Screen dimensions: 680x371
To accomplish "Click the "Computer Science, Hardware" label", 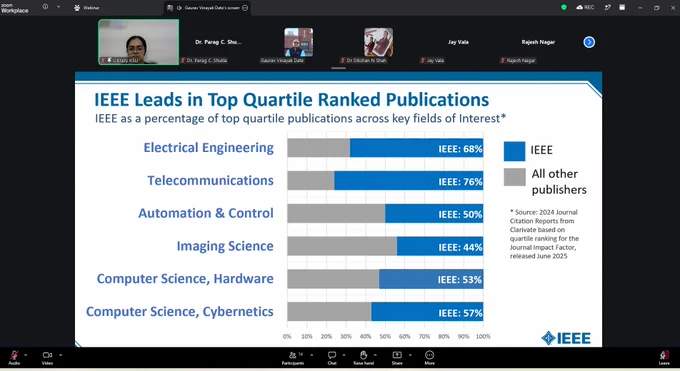I will (185, 279).
